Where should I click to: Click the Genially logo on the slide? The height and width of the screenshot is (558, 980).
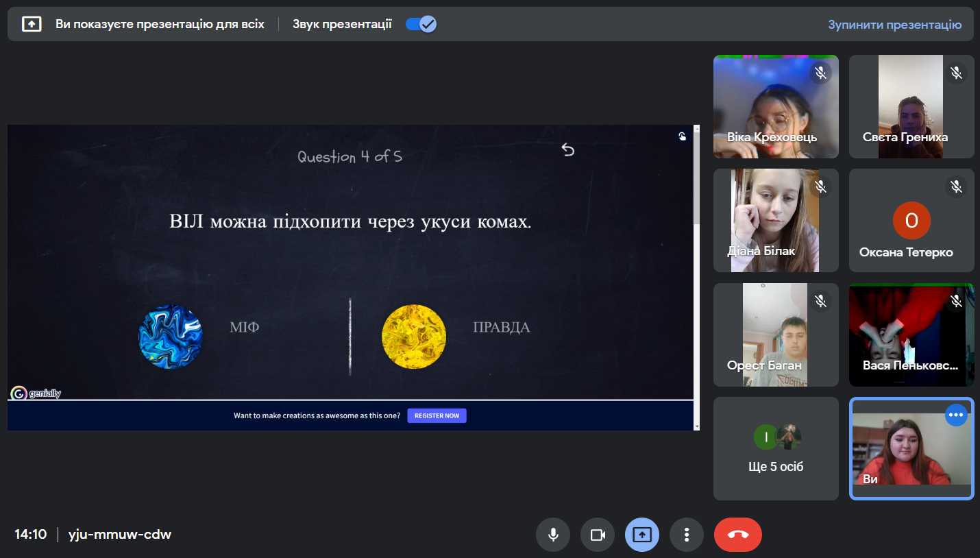pos(36,393)
